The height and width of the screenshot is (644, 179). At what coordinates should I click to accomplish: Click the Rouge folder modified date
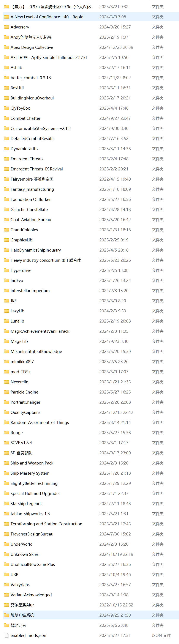(x=115, y=433)
